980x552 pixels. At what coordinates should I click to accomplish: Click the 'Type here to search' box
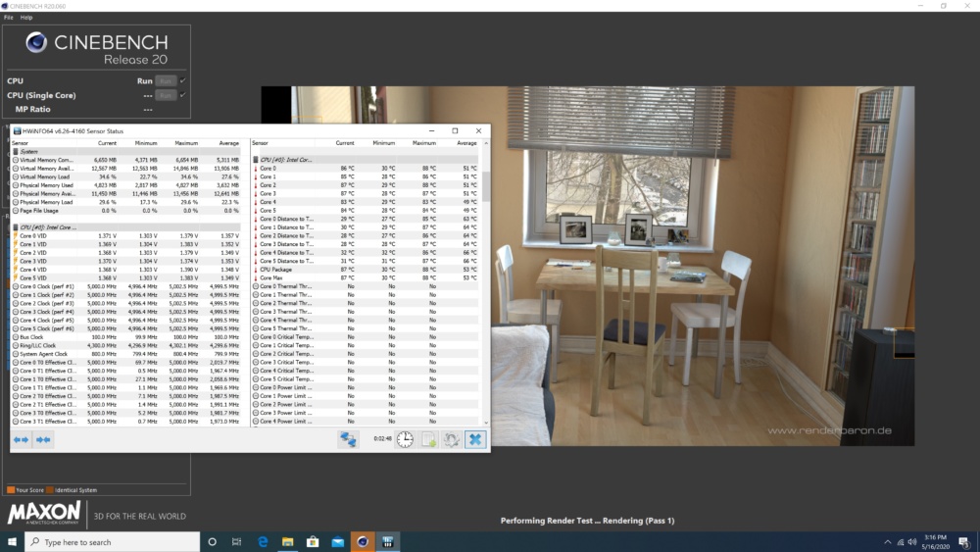coord(113,542)
